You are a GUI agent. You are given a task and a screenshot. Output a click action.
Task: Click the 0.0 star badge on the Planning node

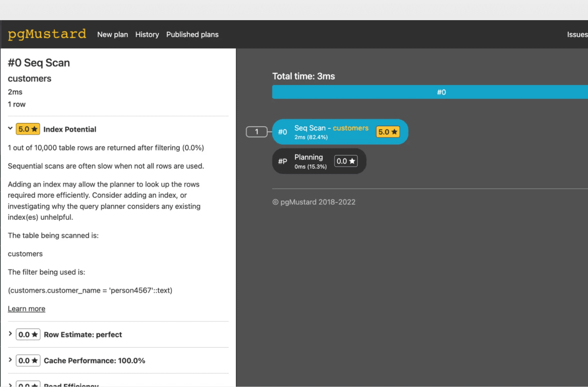tap(346, 161)
